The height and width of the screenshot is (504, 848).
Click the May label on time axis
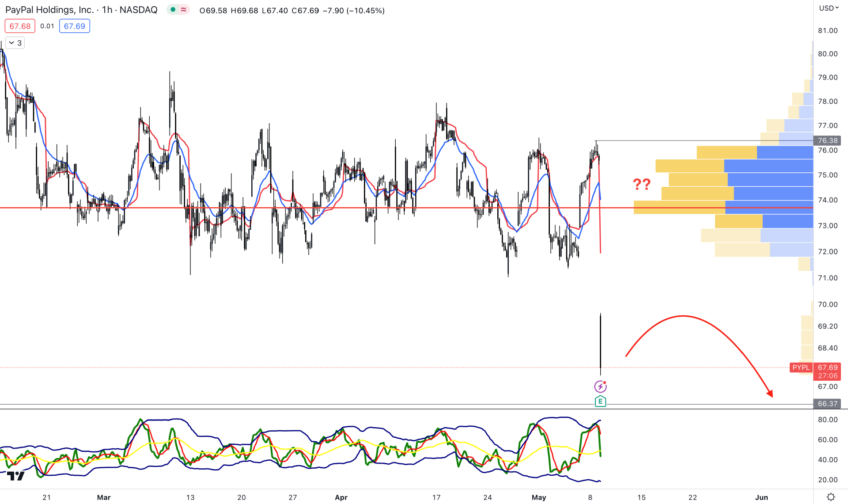(539, 497)
